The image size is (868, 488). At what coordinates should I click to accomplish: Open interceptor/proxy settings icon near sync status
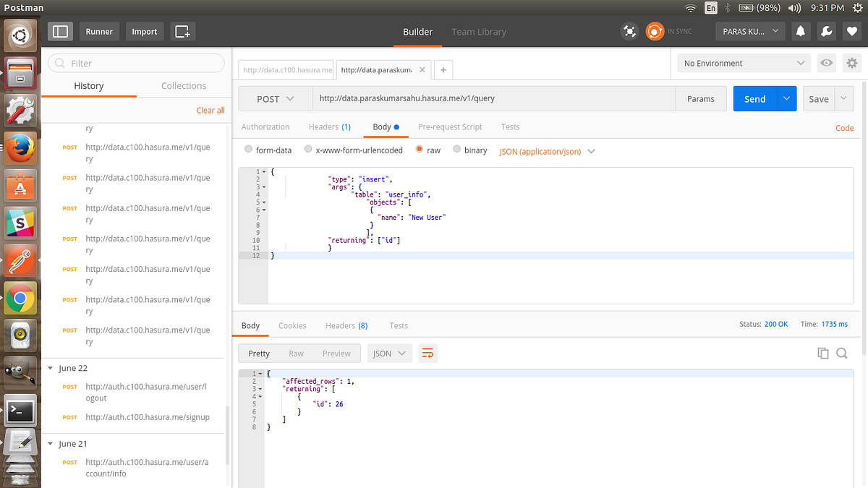(x=629, y=31)
